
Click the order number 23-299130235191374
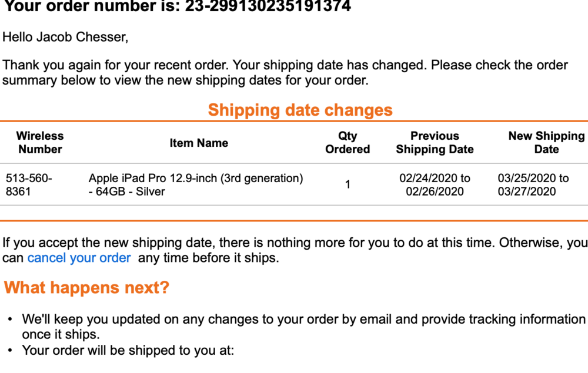tap(268, 7)
